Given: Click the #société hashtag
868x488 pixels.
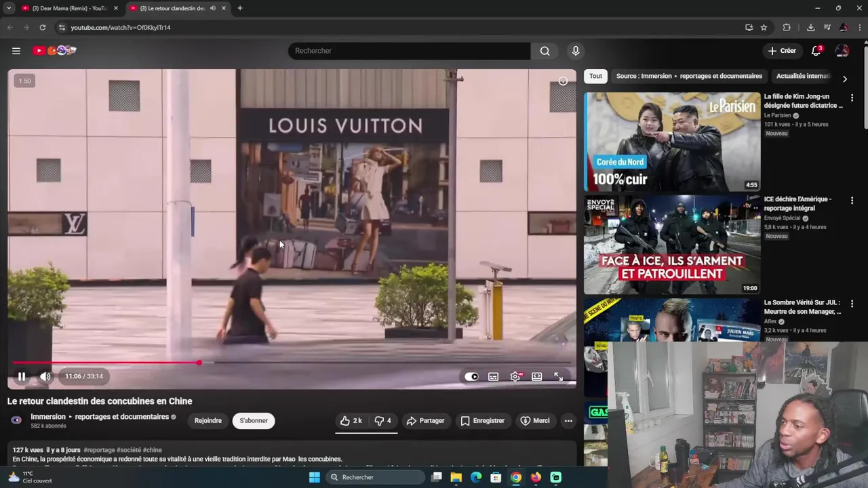Looking at the screenshot, I should tap(129, 450).
